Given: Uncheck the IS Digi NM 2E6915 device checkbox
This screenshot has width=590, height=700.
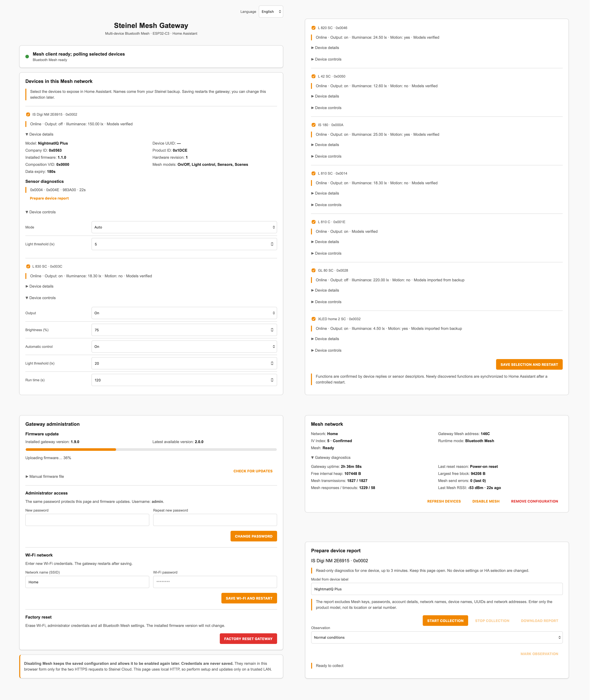Looking at the screenshot, I should pyautogui.click(x=28, y=115).
